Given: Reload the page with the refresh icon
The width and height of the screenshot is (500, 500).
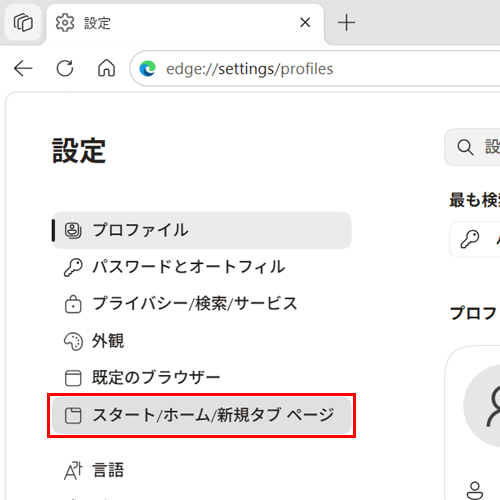Looking at the screenshot, I should [x=65, y=68].
